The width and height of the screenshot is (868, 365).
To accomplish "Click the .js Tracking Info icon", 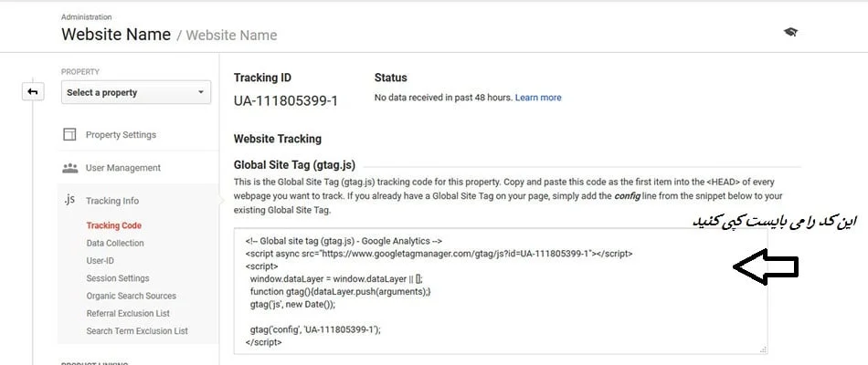I will click(x=69, y=201).
